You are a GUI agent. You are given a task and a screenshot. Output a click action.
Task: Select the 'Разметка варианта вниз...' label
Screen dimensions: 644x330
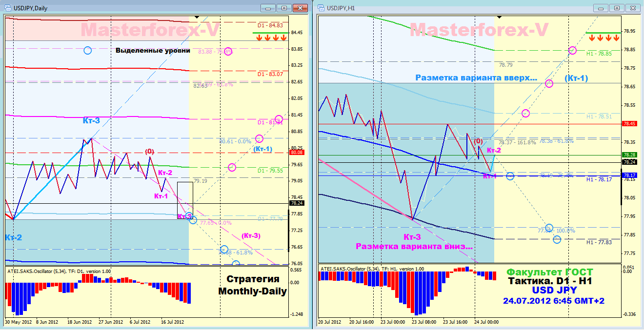[x=414, y=246]
